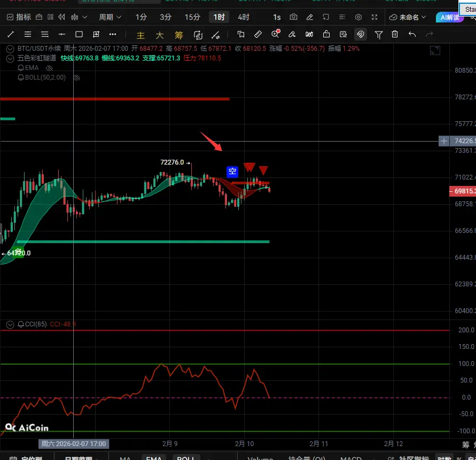The image size is (476, 460).
Task: Click the toolbox icon beside 指标
Action: (39, 17)
